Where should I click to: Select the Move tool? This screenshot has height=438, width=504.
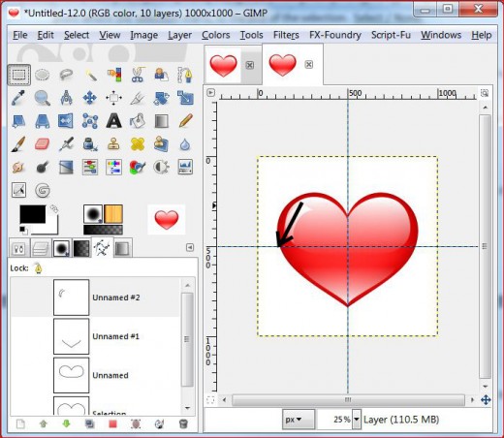click(90, 98)
